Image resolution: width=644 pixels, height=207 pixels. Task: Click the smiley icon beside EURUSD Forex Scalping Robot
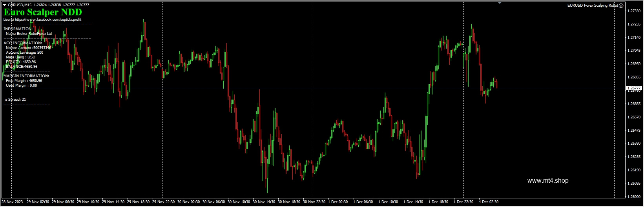621,5
